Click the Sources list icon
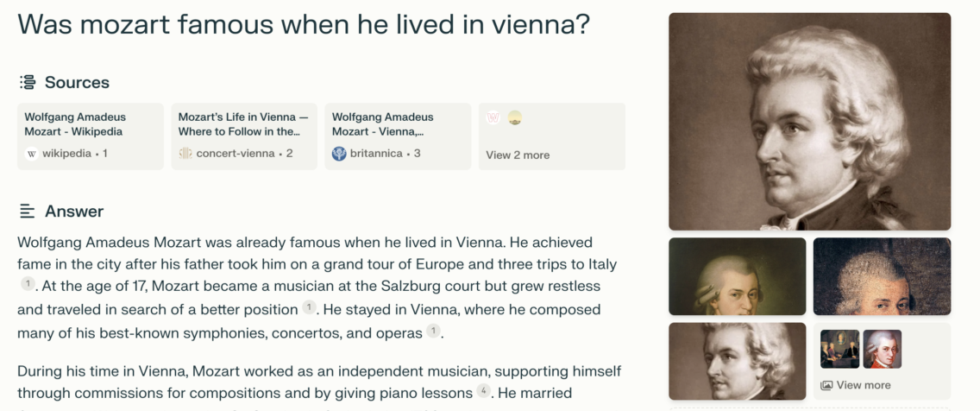 (x=28, y=83)
